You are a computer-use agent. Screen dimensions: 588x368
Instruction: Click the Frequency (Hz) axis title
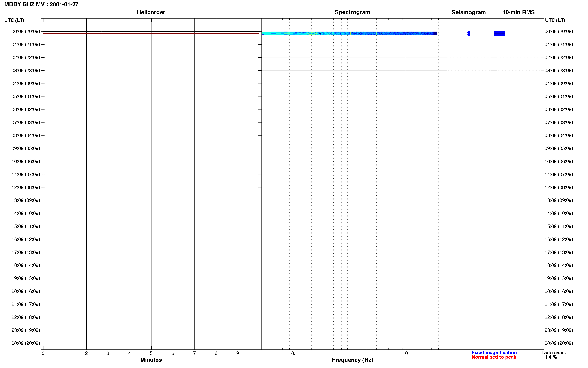point(352,360)
